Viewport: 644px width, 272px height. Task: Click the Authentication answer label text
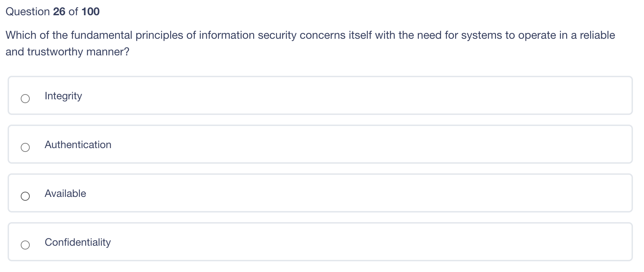point(77,145)
